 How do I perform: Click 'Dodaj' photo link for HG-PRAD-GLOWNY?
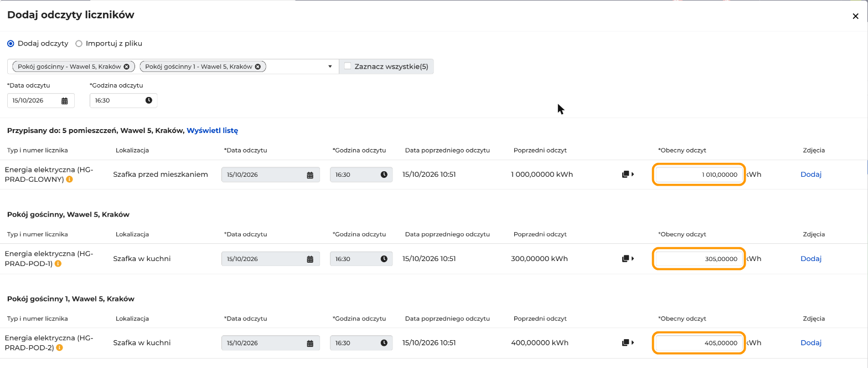point(811,175)
